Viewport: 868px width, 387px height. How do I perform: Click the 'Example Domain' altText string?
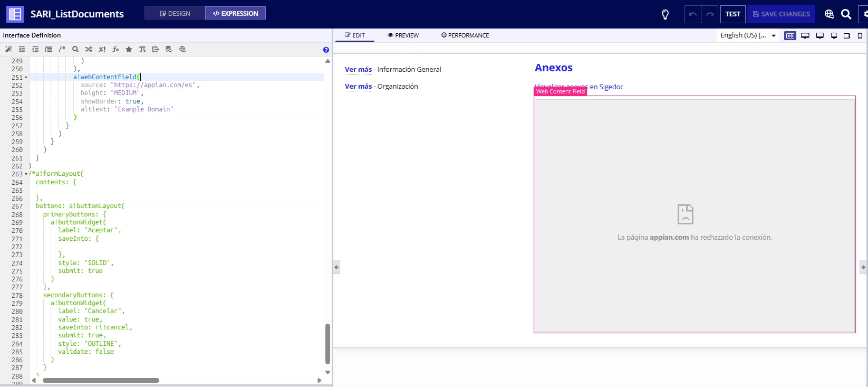[x=143, y=109]
